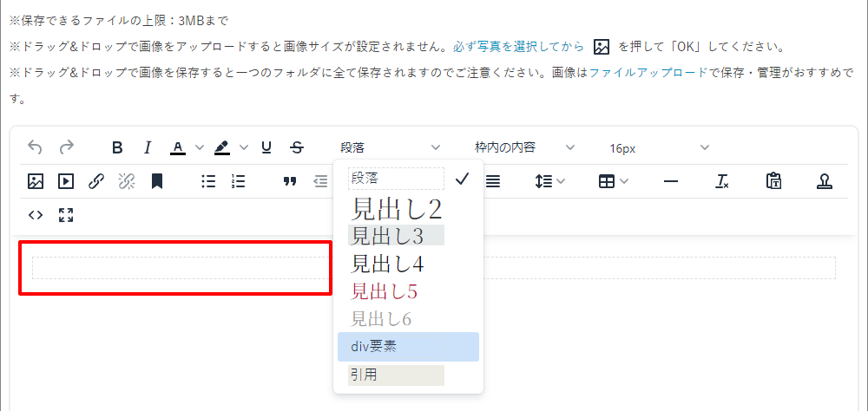Apply the text color button
The height and width of the screenshot is (411, 868).
pyautogui.click(x=178, y=147)
